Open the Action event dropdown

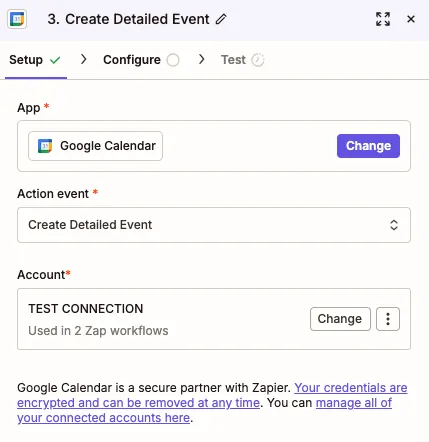coord(214,225)
